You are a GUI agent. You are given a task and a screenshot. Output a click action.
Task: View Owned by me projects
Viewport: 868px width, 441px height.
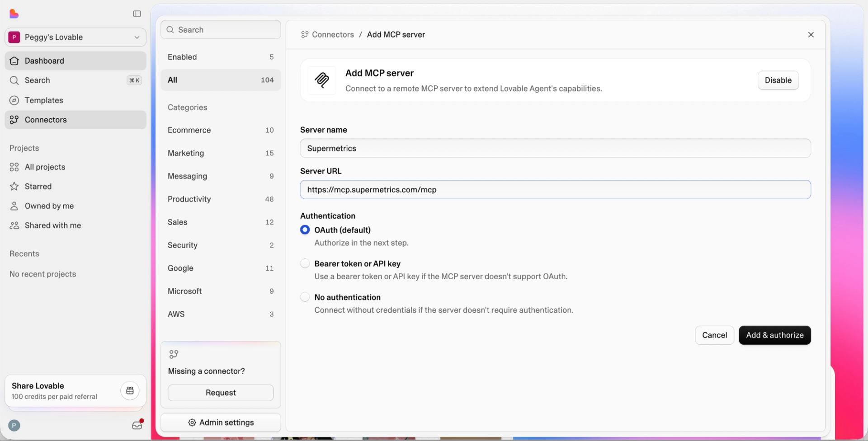click(x=75, y=206)
